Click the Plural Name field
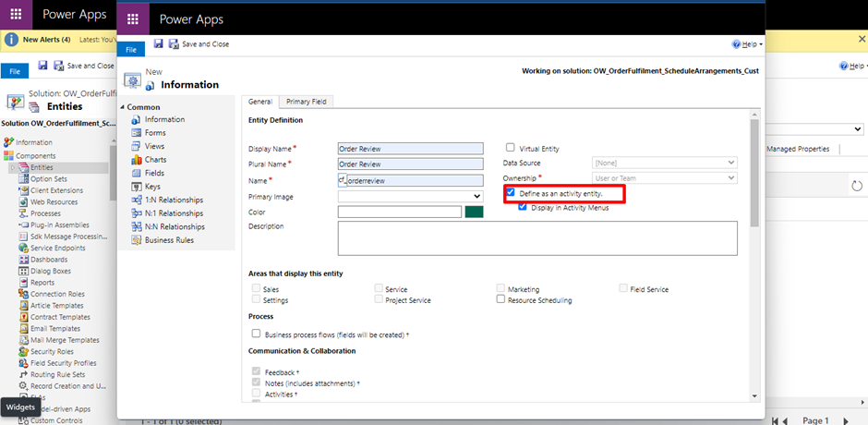 [411, 164]
